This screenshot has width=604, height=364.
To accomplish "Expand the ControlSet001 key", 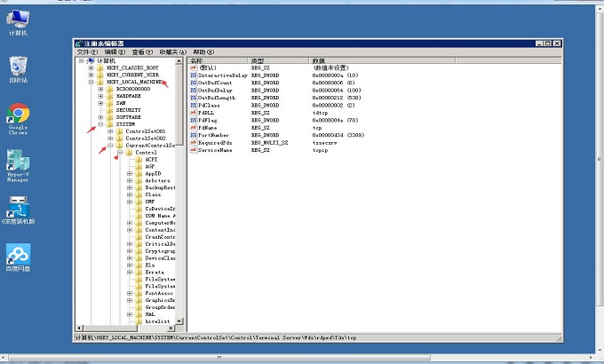I will tap(109, 131).
